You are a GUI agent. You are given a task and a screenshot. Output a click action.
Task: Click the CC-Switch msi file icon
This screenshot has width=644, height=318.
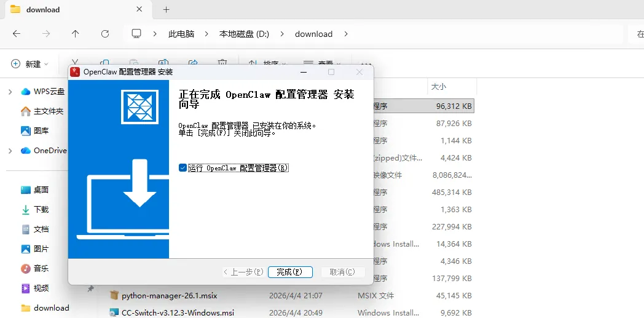(x=114, y=312)
